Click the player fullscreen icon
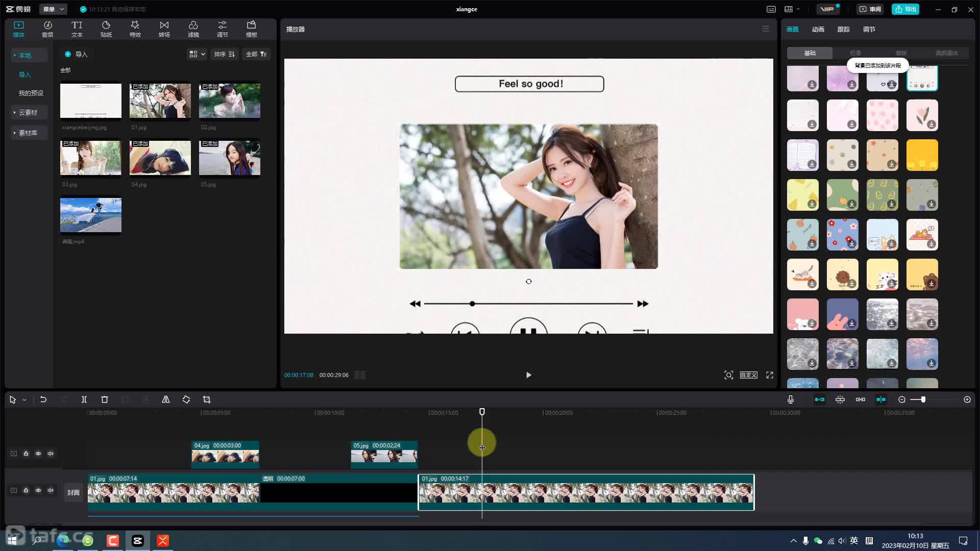980x551 pixels. coord(770,375)
